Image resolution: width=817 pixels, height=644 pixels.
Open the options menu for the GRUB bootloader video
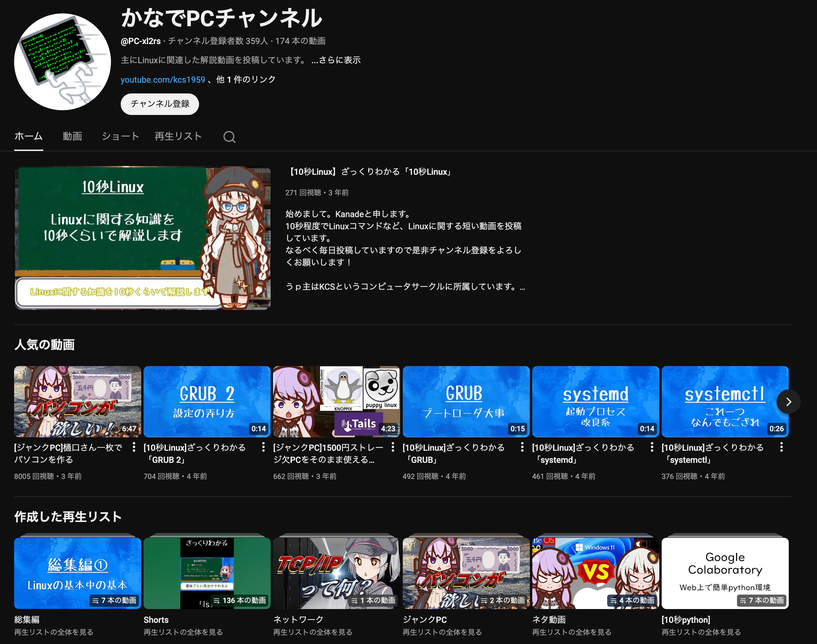click(x=522, y=447)
